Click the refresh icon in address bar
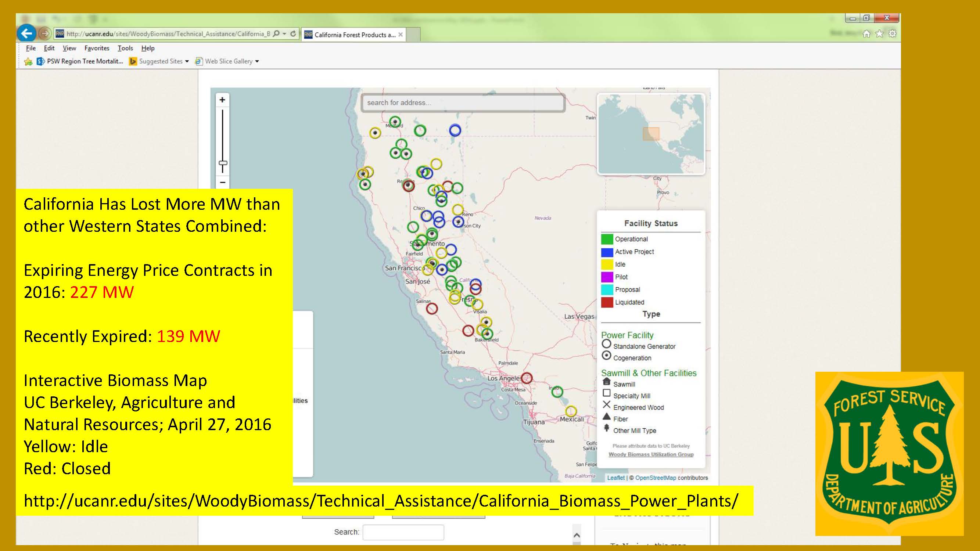Screen dimensions: 980x551 tap(293, 33)
